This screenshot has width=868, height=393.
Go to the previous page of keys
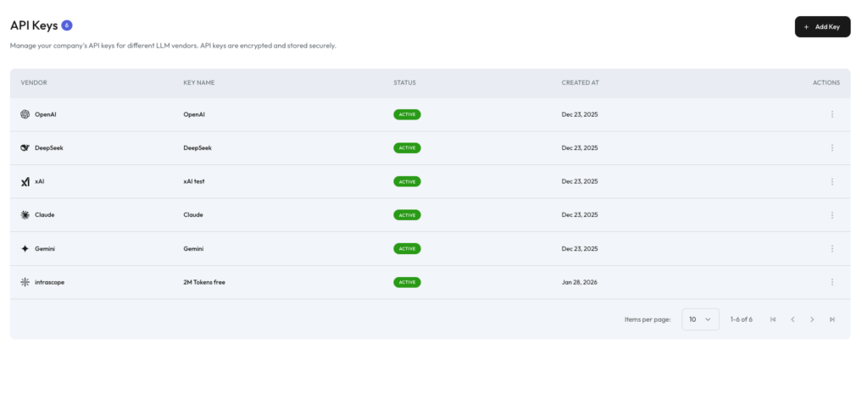point(793,319)
